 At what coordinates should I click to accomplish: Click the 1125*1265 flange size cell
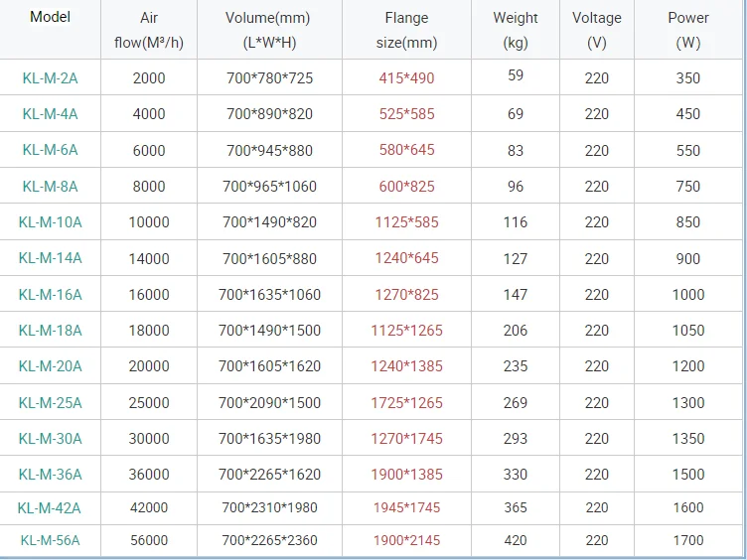406,331
